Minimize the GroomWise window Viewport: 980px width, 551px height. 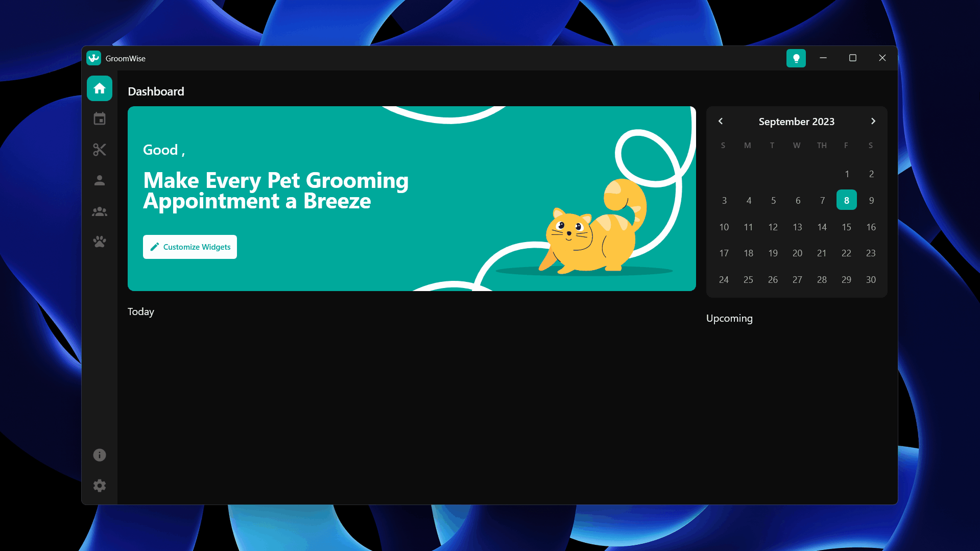point(823,58)
